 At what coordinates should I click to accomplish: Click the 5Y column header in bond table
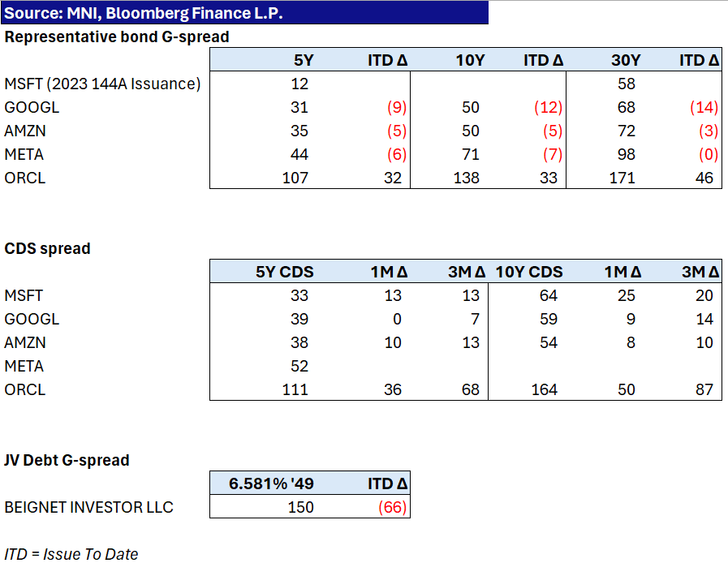304,60
